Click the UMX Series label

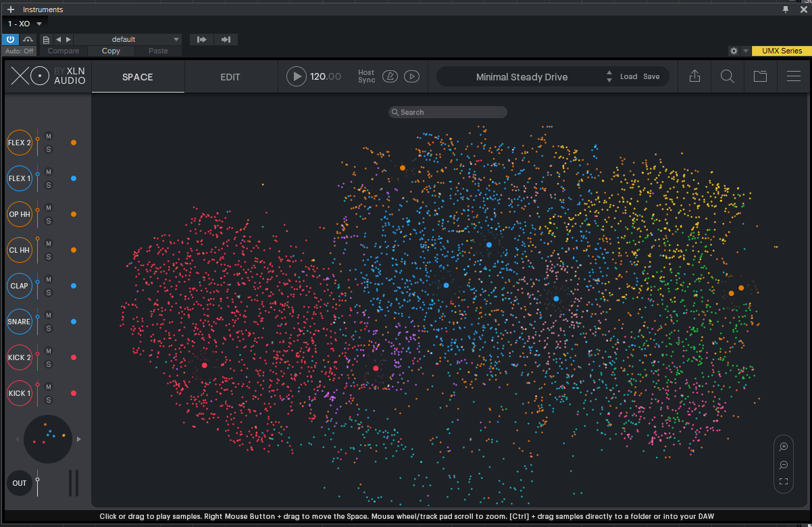(782, 51)
